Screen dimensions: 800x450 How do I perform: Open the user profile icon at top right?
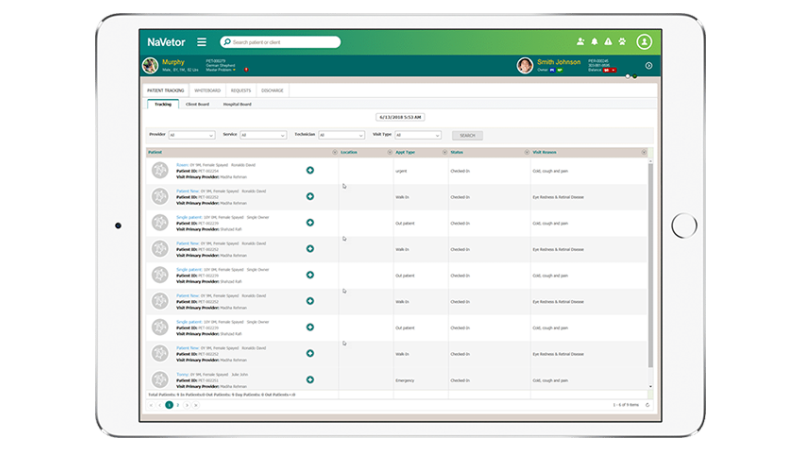(x=644, y=42)
